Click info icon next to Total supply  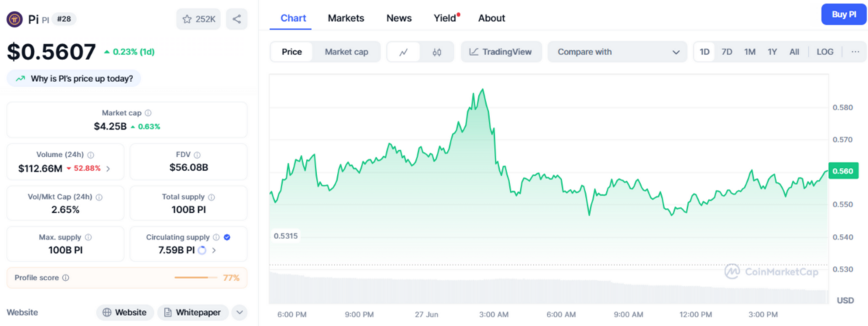coord(210,197)
